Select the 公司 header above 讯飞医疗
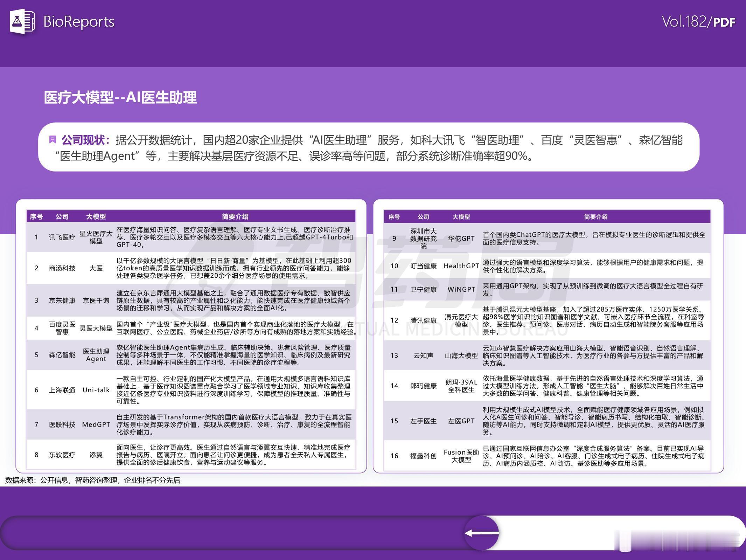This screenshot has width=746, height=560. click(62, 216)
